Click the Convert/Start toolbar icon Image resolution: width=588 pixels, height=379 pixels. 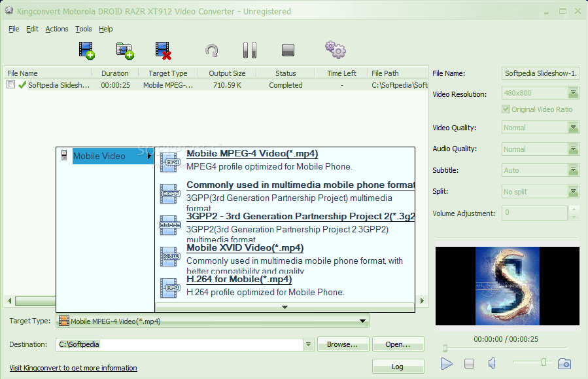212,50
